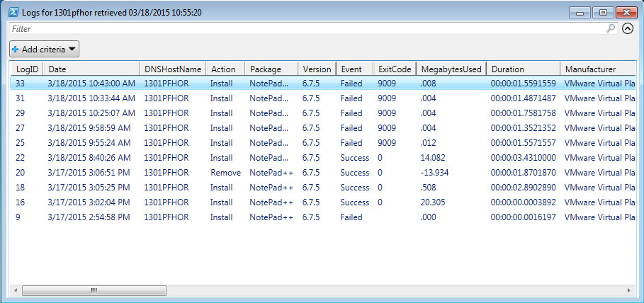The height and width of the screenshot is (303, 644).
Task: Select the row with LogID 18
Action: (322, 188)
